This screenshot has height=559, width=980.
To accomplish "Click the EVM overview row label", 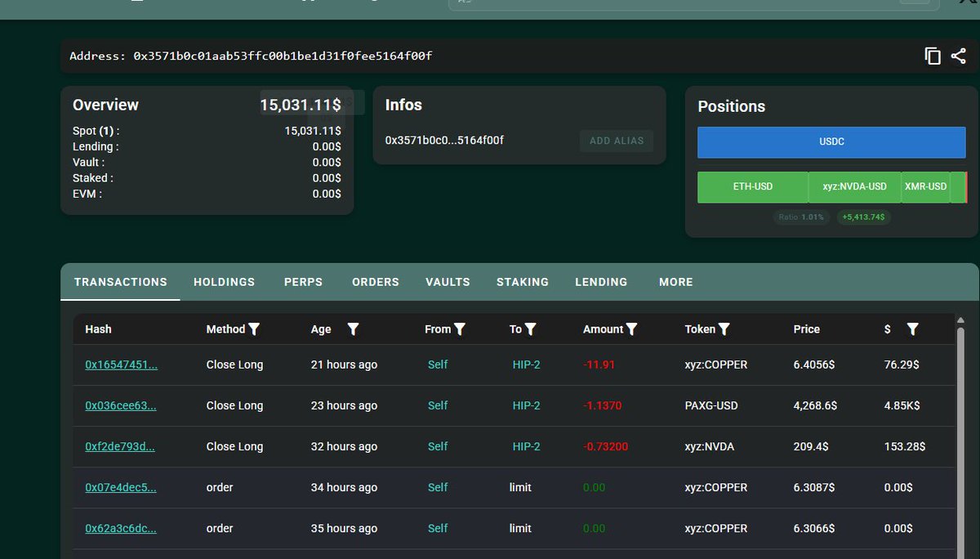I will (x=87, y=194).
